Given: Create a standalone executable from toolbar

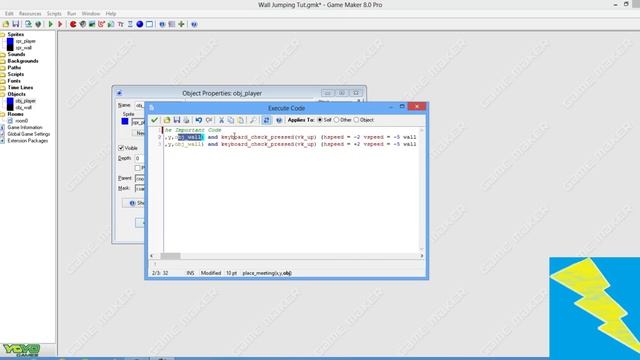Looking at the screenshot, I should pyautogui.click(x=28, y=24).
